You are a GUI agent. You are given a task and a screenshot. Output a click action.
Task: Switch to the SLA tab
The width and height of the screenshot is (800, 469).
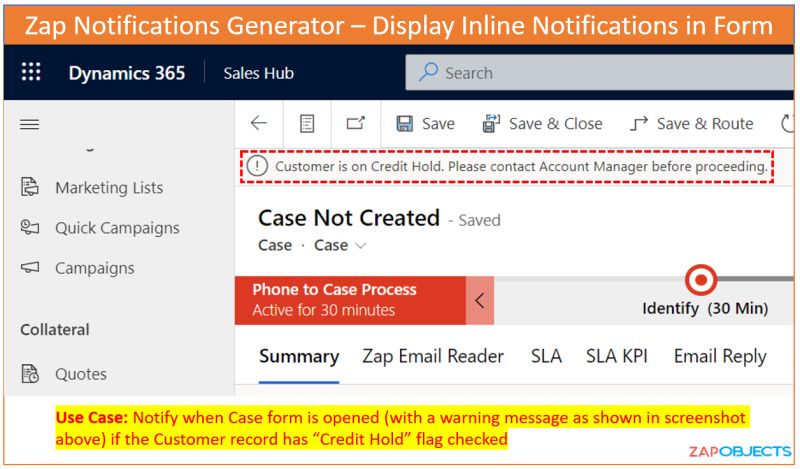point(546,356)
